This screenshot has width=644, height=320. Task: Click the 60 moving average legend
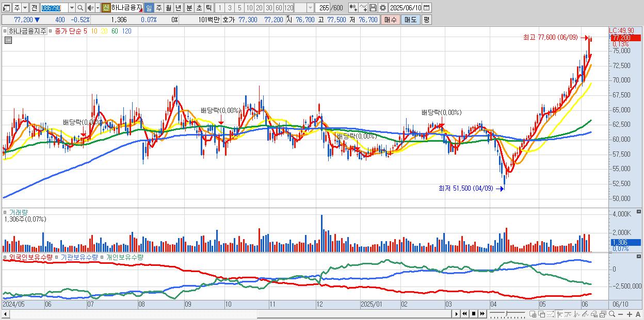pos(115,31)
